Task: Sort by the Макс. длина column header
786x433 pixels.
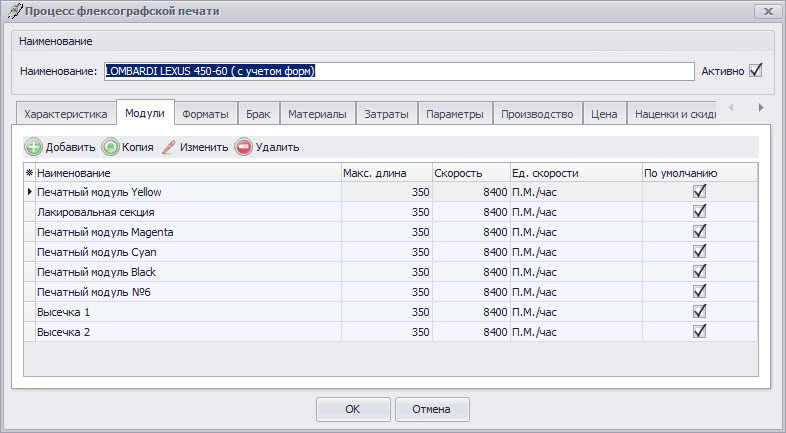Action: tap(387, 173)
